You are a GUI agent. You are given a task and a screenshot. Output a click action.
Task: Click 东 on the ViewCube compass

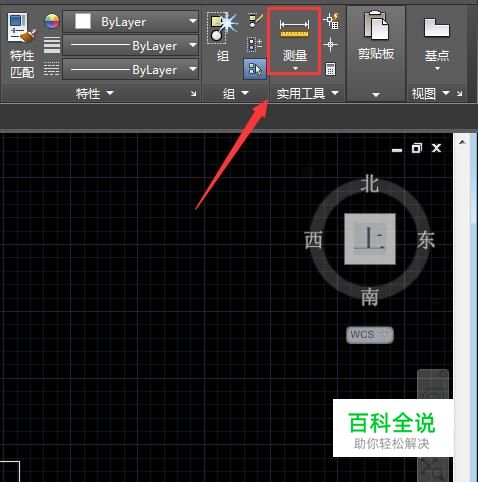click(426, 240)
